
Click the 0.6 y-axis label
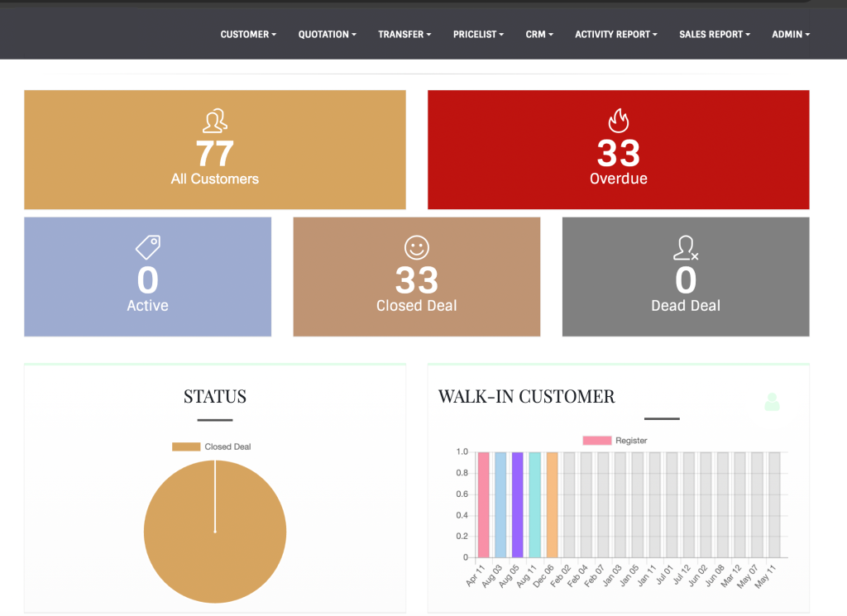coord(462,494)
